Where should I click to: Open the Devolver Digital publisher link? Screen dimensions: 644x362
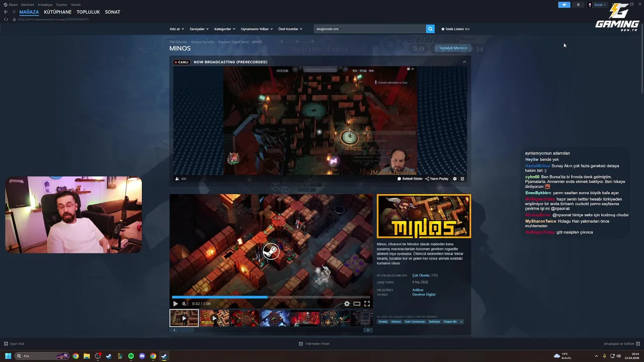coord(424,295)
